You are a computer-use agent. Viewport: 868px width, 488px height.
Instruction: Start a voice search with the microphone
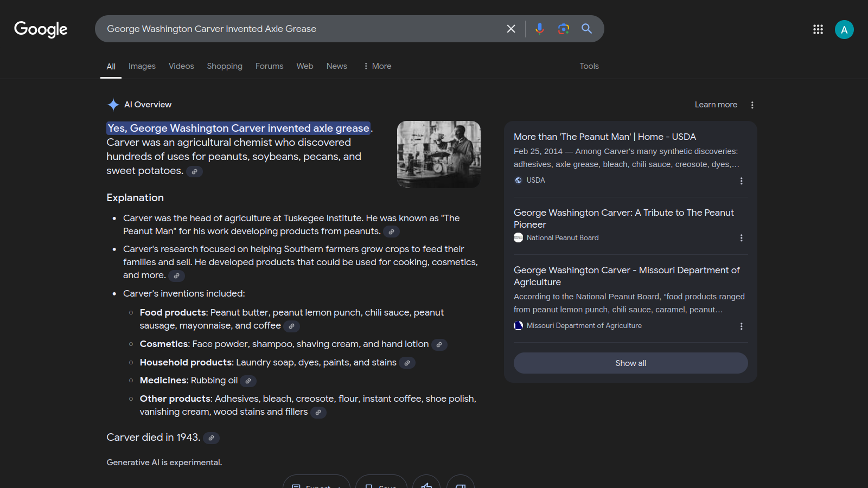point(539,29)
